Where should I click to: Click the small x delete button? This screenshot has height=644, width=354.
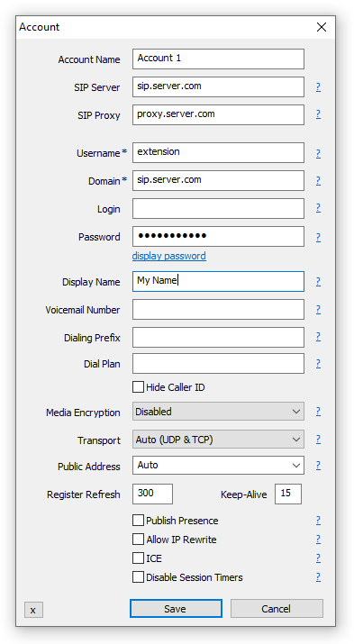[33, 610]
